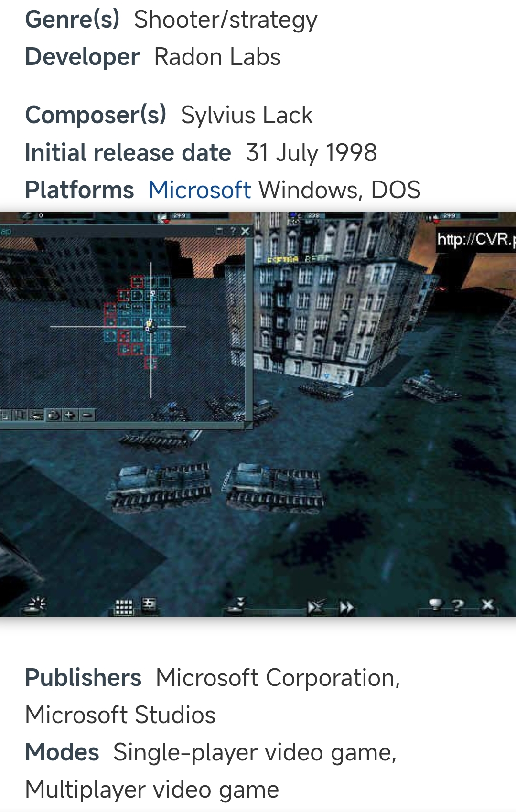Open the game screenshot image with tanks
Image resolution: width=516 pixels, height=812 pixels.
pos(258,414)
